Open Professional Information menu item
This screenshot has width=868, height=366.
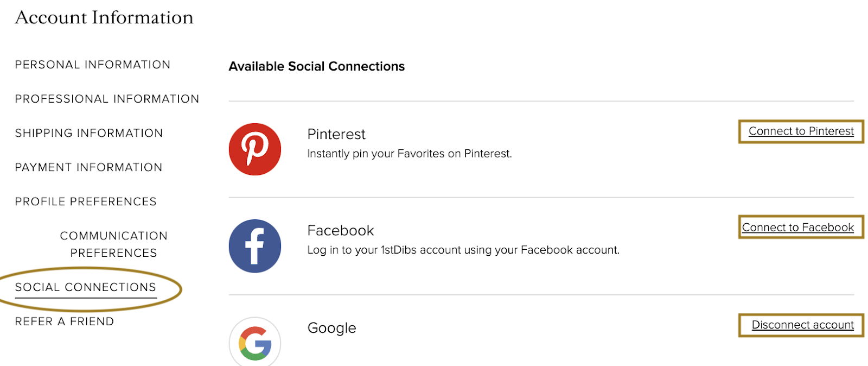[x=107, y=99]
